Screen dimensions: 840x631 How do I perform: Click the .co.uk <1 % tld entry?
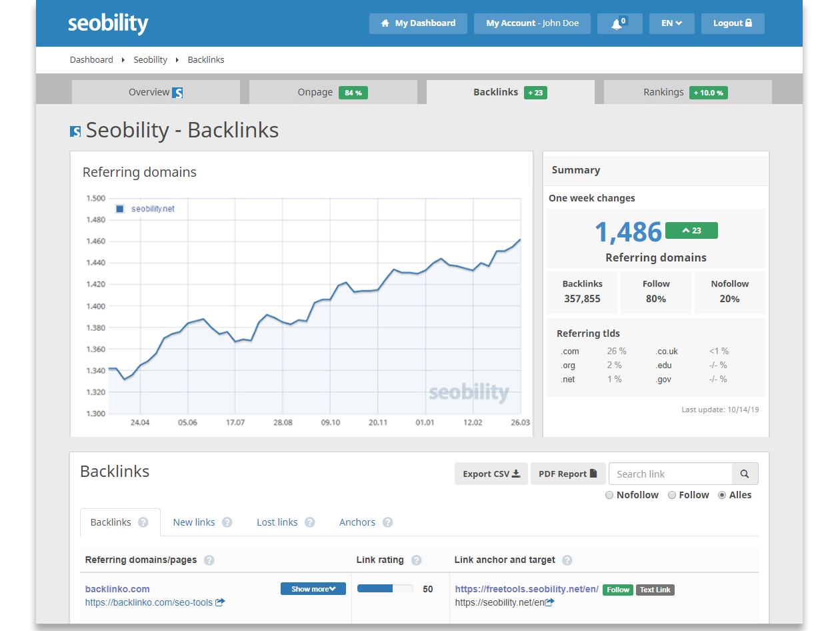pyautogui.click(x=692, y=351)
